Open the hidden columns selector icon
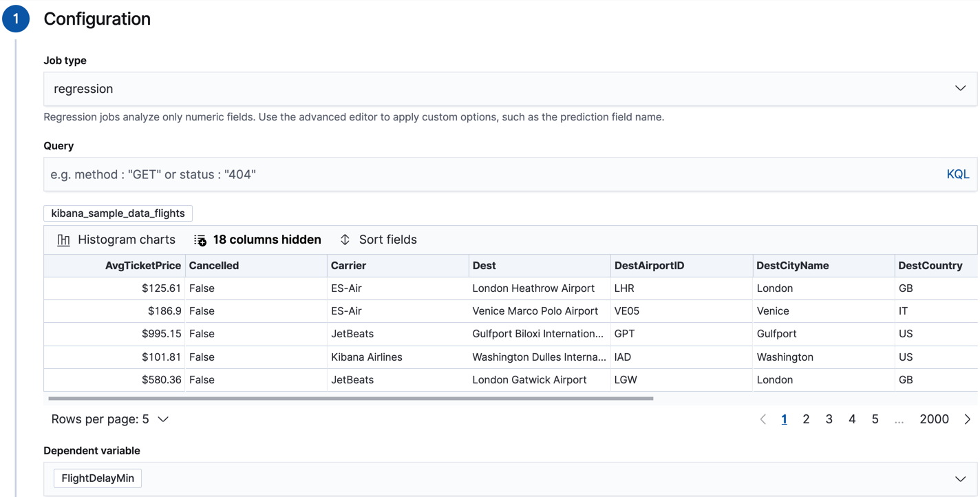 tap(199, 239)
